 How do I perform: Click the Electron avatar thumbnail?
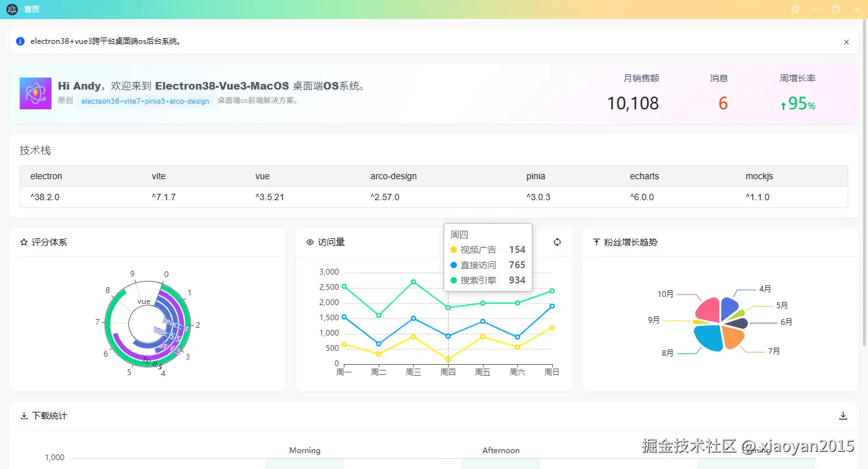click(36, 93)
